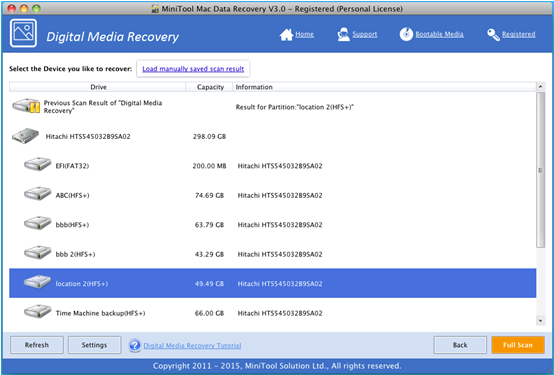
Task: Click the 74.69 GB capacity value
Action: (x=209, y=195)
